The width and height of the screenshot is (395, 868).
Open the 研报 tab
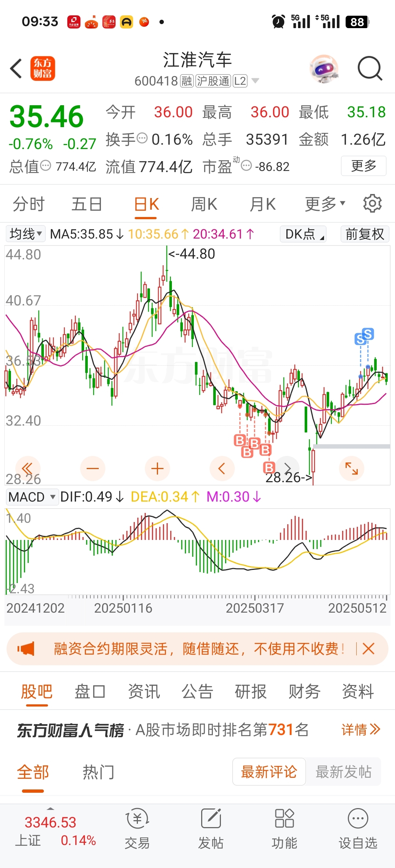tap(251, 692)
